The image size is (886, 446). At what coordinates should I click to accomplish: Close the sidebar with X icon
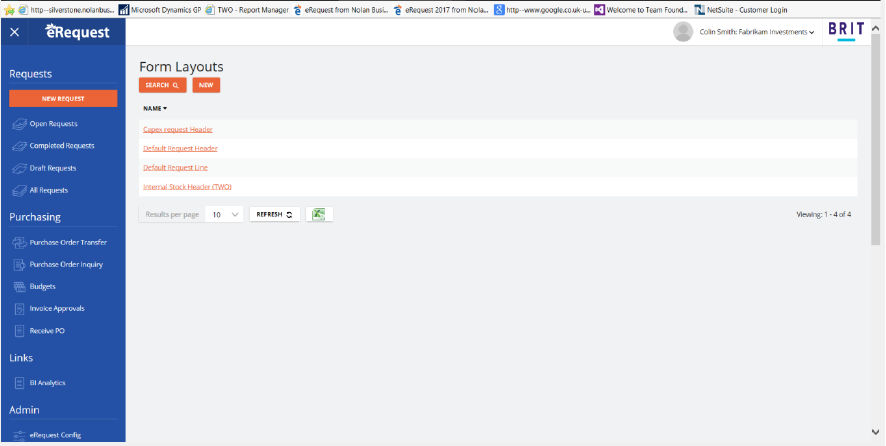pos(14,32)
